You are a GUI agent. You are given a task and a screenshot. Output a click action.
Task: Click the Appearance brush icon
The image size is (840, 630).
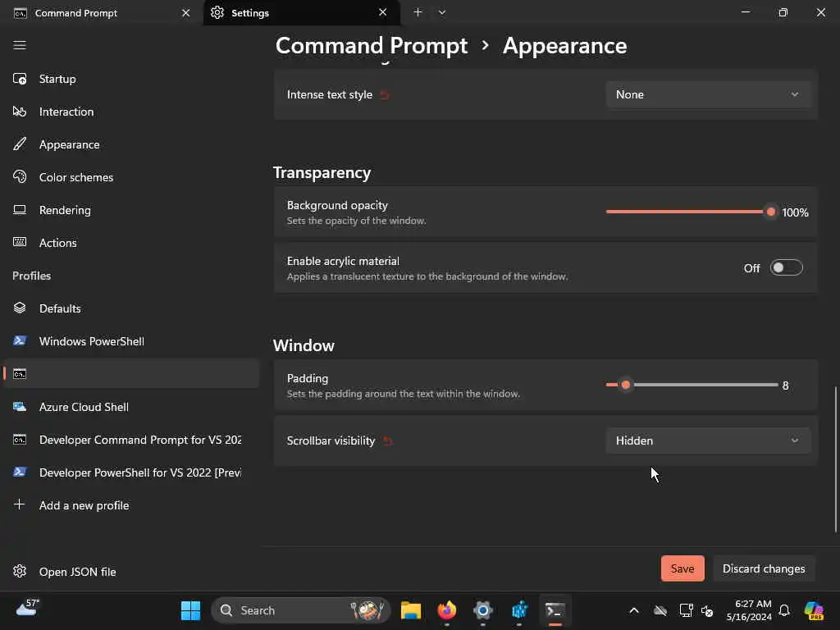tap(20, 144)
